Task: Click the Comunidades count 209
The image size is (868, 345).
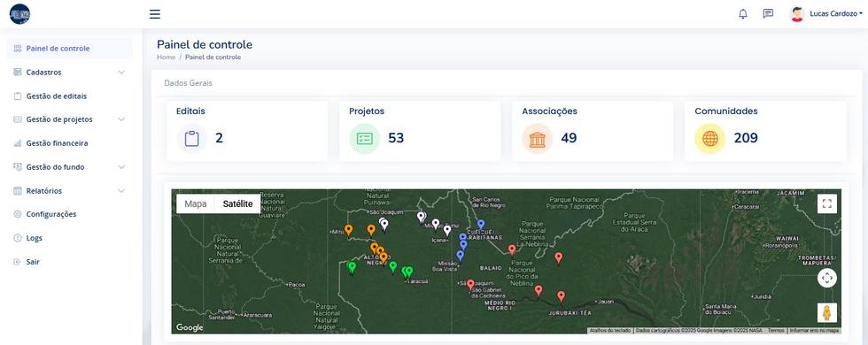Action: click(x=746, y=138)
